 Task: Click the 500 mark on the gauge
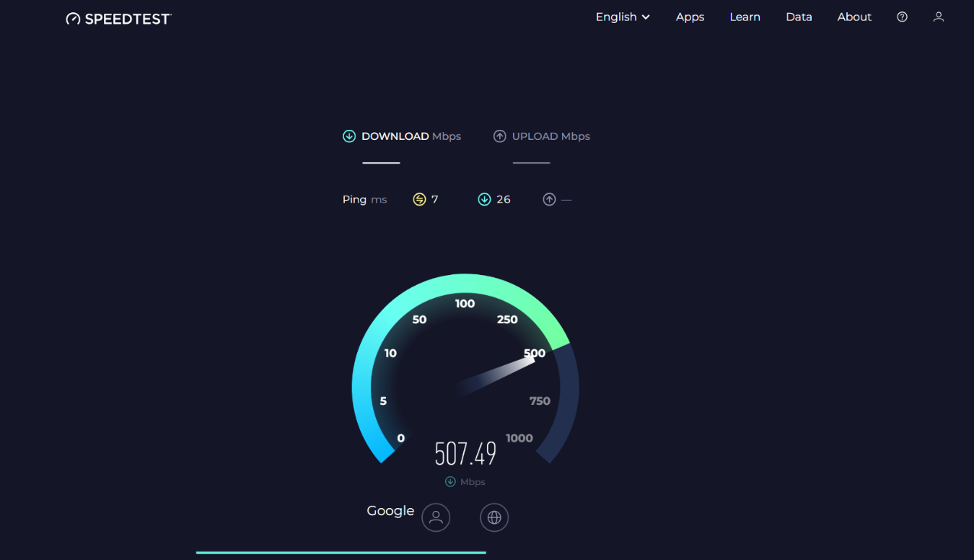[534, 353]
